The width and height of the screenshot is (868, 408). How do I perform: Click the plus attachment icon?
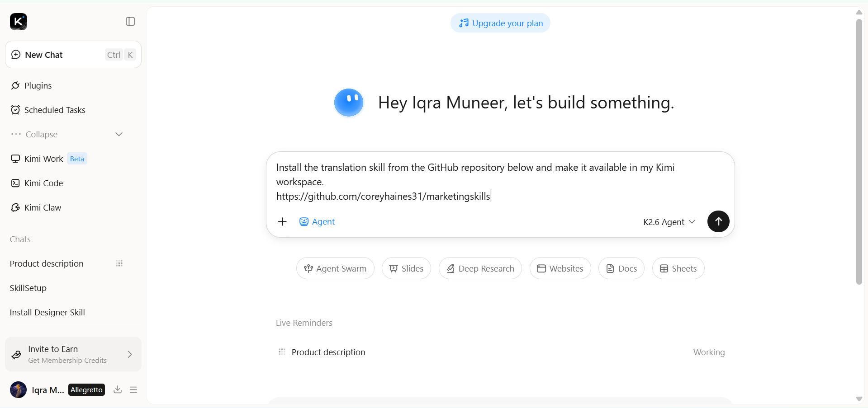[282, 221]
